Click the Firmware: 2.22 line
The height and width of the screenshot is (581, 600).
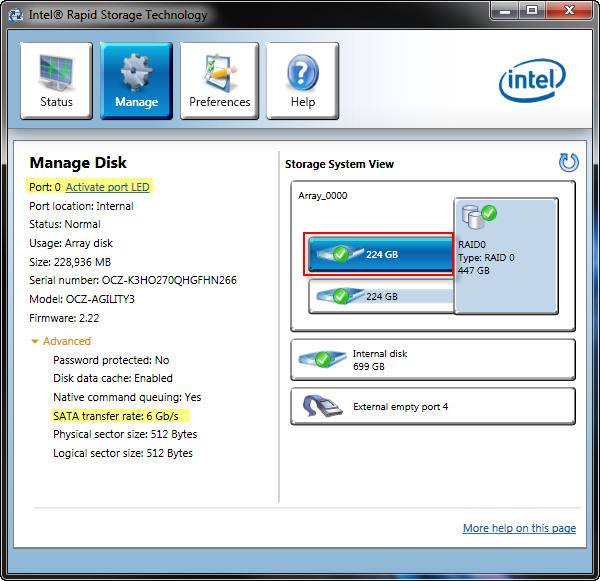click(x=64, y=318)
